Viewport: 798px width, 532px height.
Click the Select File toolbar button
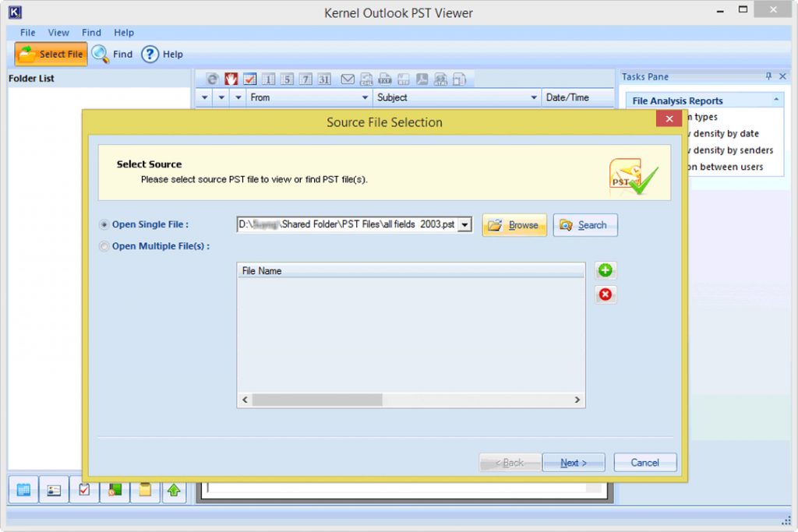51,55
